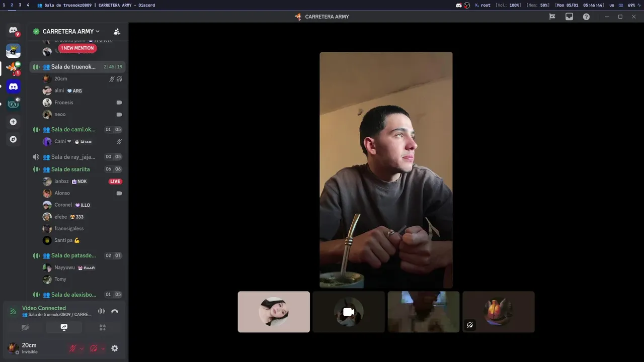Open User Settings gear

click(115, 348)
